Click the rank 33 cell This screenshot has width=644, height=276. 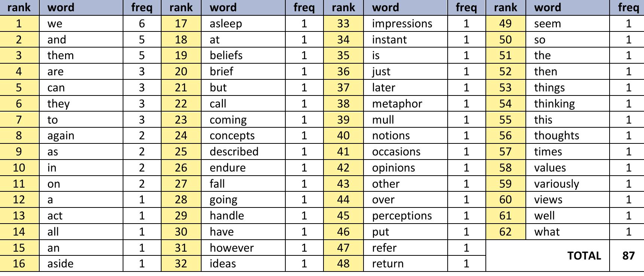point(343,24)
